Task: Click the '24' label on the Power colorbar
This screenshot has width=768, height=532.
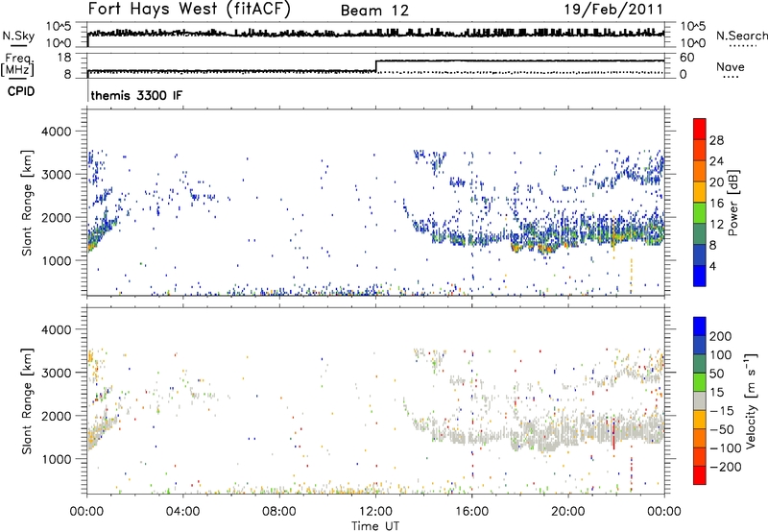Action: (x=716, y=161)
